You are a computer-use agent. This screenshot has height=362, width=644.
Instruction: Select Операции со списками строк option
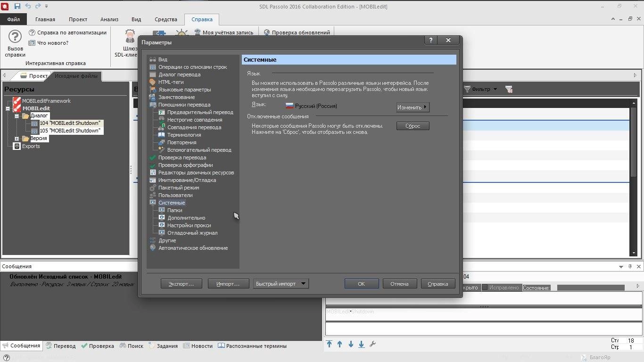(193, 67)
